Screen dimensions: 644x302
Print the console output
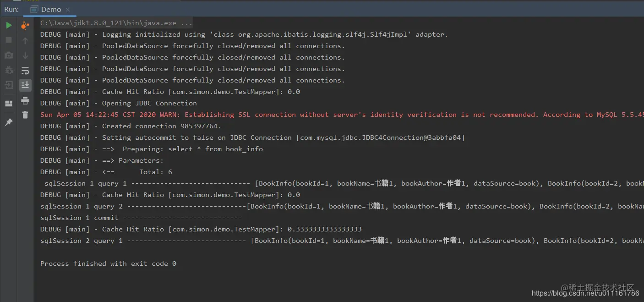[x=25, y=100]
